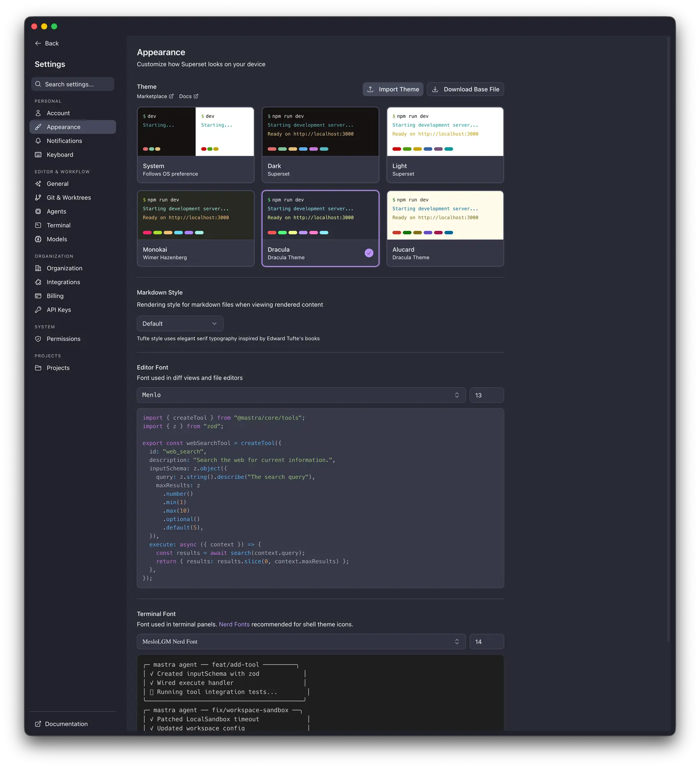Click the Organization building icon
This screenshot has height=768, width=700.
pos(38,268)
